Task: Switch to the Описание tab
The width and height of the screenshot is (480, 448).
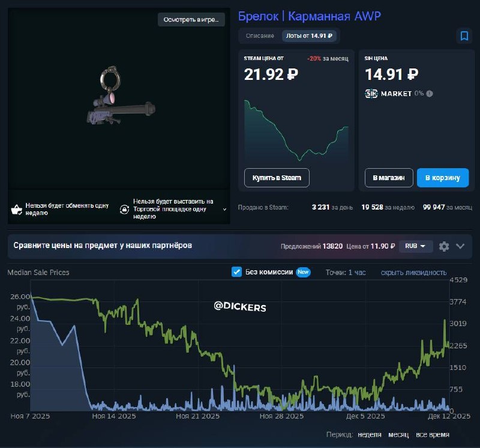Action: pyautogui.click(x=260, y=36)
